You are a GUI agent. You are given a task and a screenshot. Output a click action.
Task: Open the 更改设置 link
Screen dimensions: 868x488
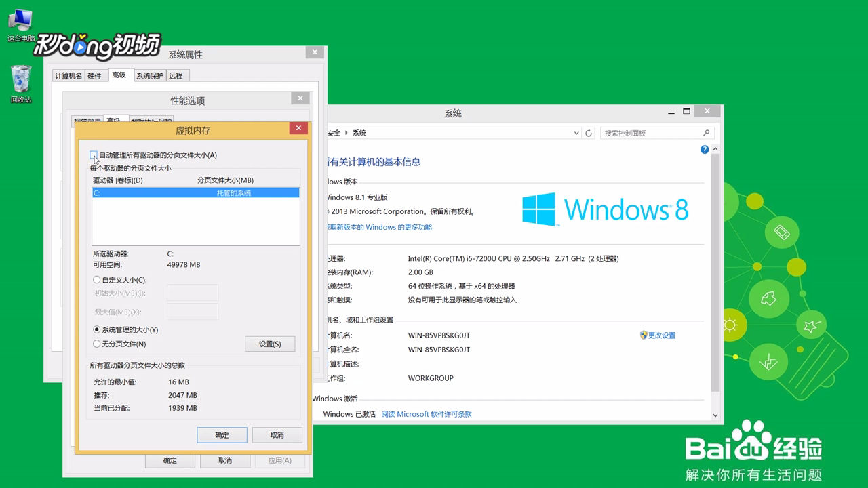(662, 335)
